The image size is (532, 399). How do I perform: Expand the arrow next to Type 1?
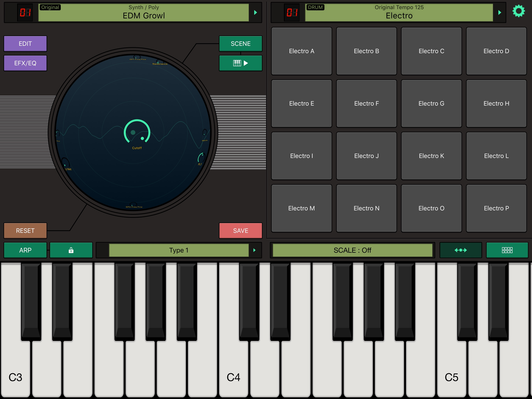click(255, 250)
